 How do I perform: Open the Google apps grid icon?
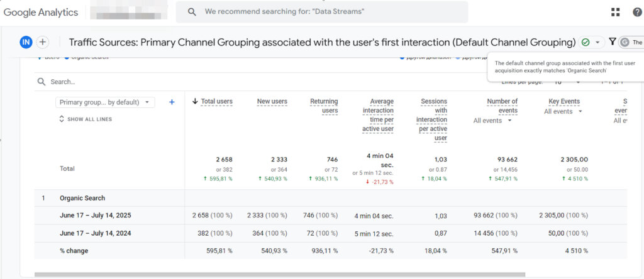(x=615, y=12)
